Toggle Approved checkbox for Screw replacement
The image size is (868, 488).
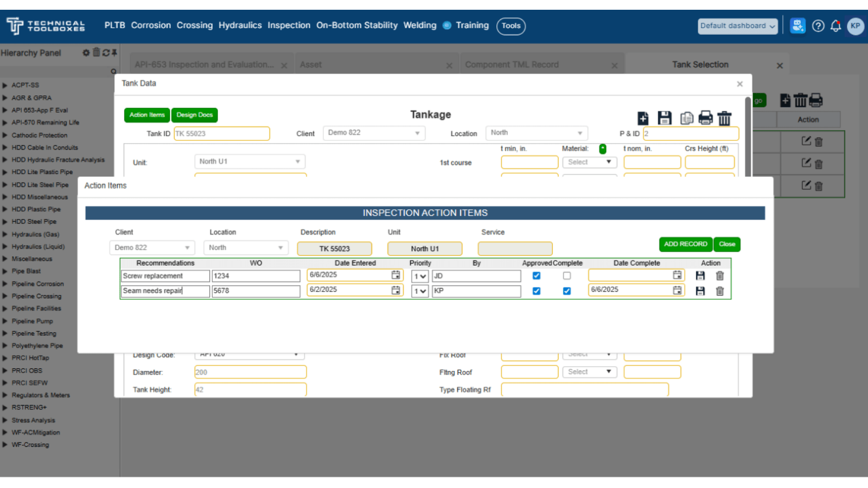point(537,276)
